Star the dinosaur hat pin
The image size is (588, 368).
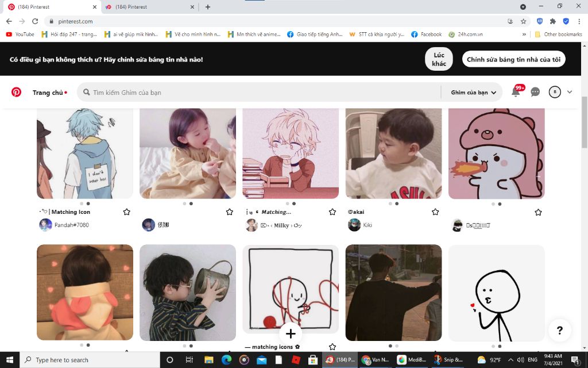tap(538, 212)
